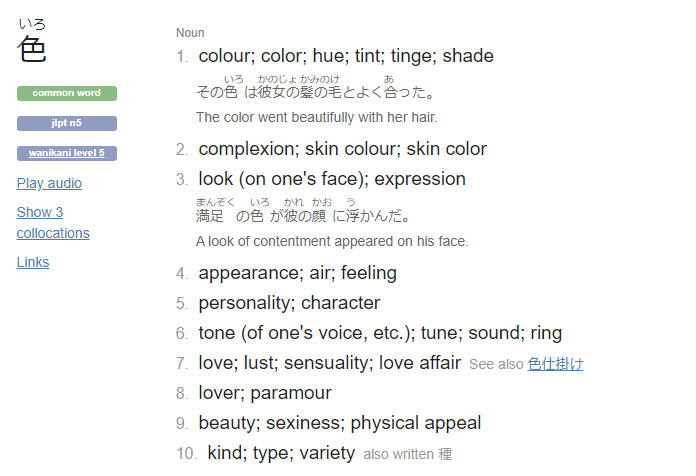
Task: Click definition 'look (on one's face); expression'
Action: pos(332,179)
